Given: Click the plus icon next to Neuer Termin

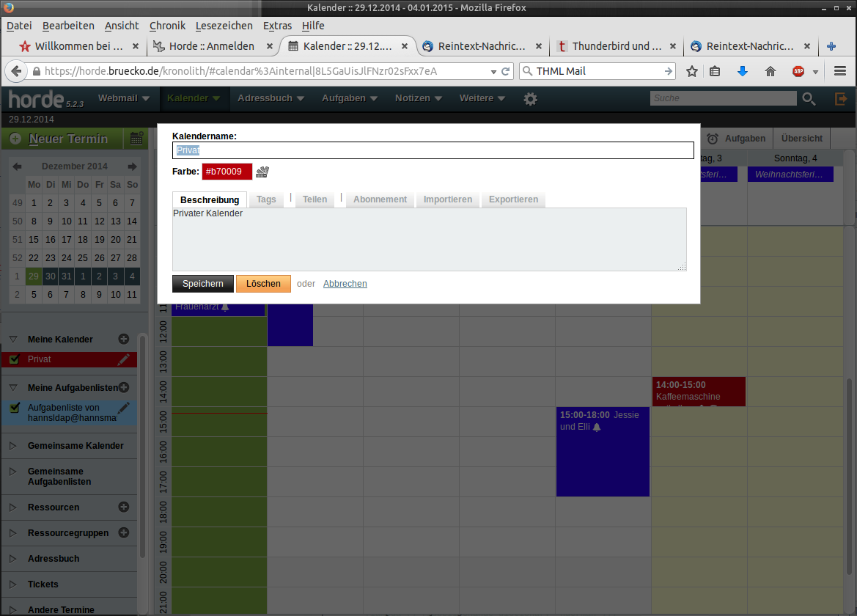Looking at the screenshot, I should (x=15, y=138).
